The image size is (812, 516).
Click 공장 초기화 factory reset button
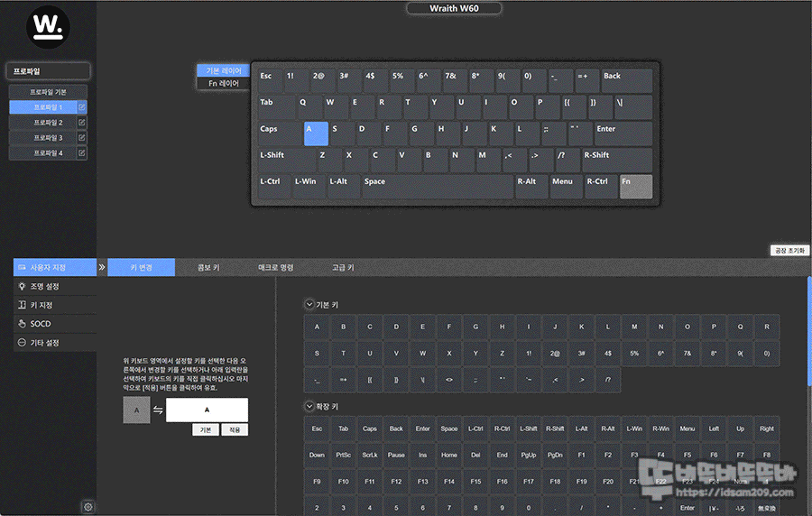pos(789,251)
